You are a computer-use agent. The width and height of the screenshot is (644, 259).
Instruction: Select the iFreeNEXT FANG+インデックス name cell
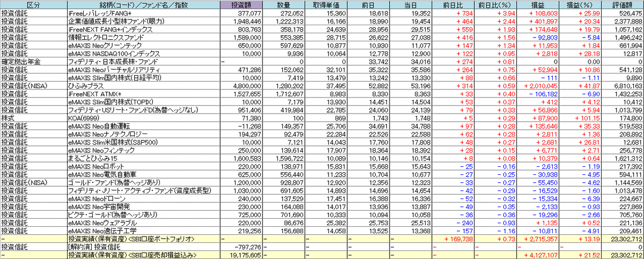(x=144, y=29)
